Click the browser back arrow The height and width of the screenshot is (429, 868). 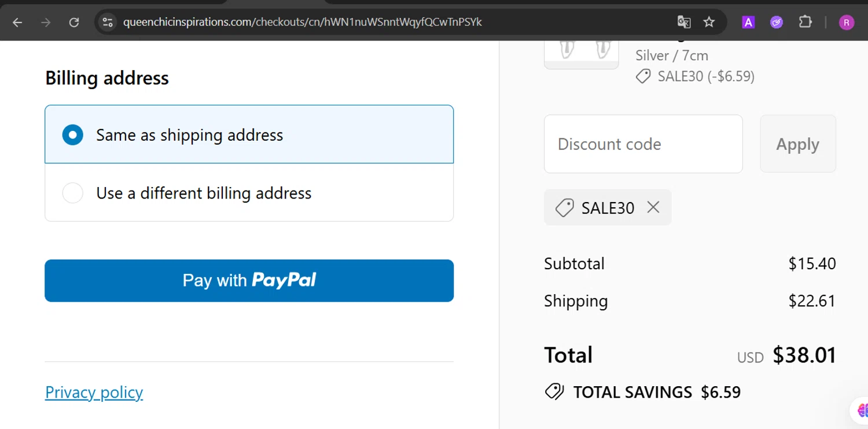coord(17,23)
